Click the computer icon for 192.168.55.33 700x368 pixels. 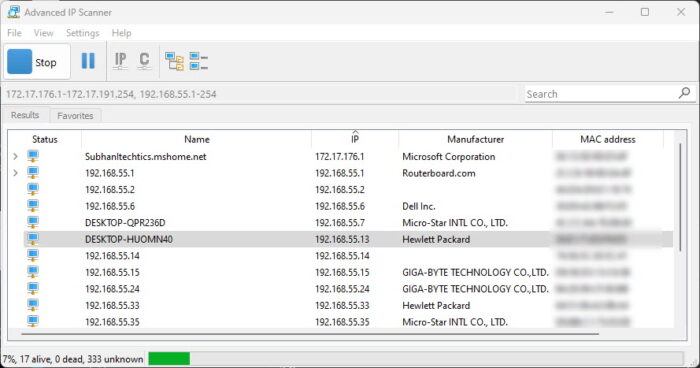[x=33, y=305]
